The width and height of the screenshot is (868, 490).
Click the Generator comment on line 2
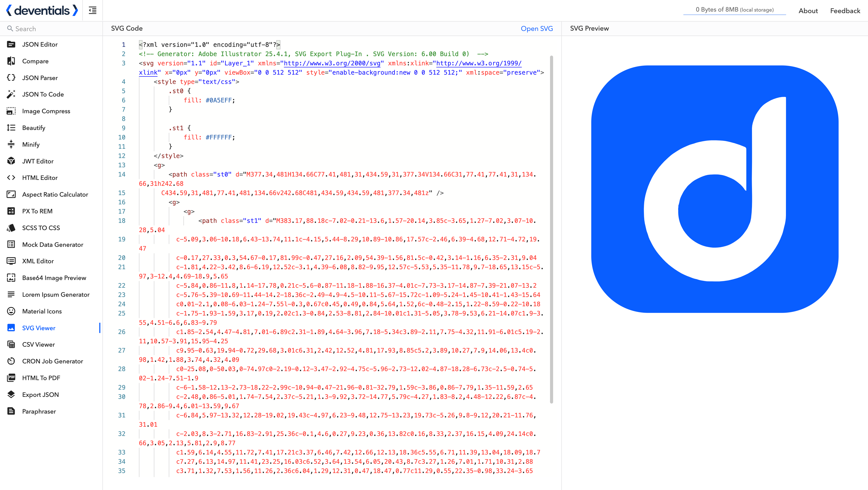[313, 54]
